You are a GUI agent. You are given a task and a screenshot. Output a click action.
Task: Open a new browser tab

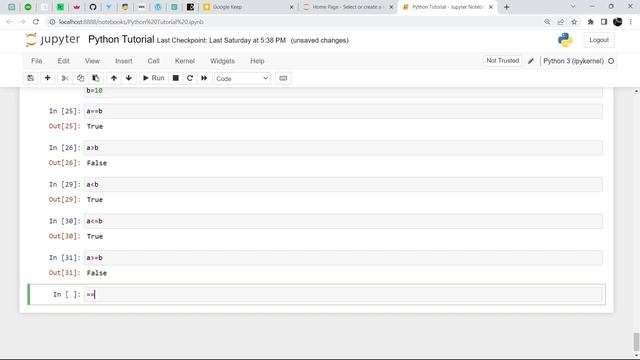pos(507,7)
